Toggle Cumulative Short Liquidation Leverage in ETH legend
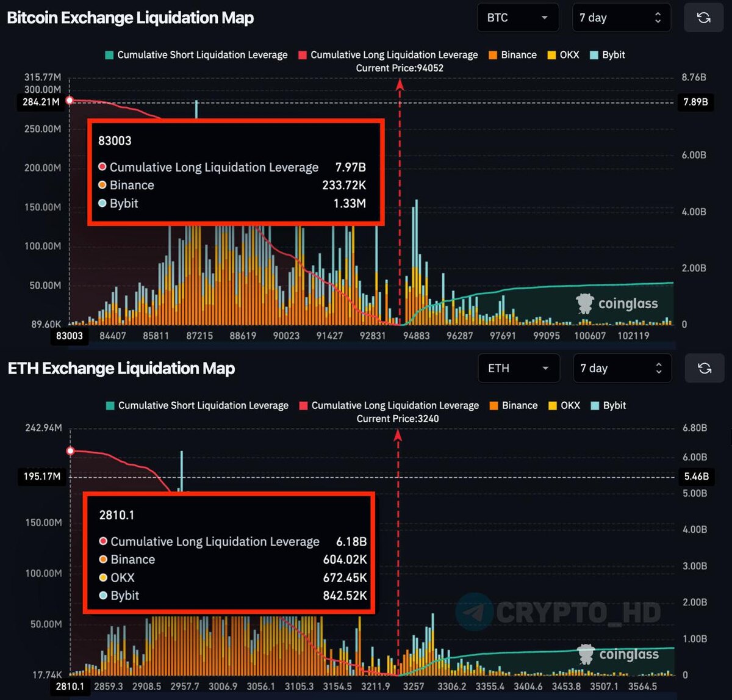This screenshot has width=732, height=700. point(197,405)
